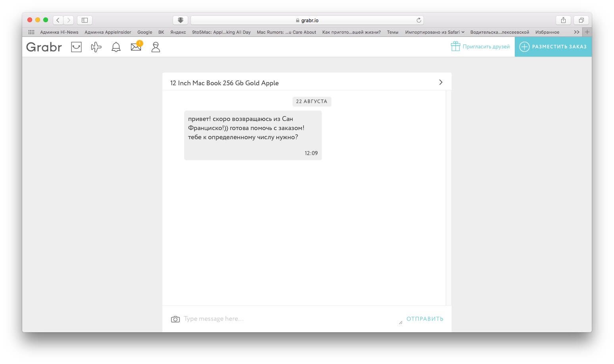614x364 pixels.
Task: Open Темы bookmark
Action: (393, 32)
